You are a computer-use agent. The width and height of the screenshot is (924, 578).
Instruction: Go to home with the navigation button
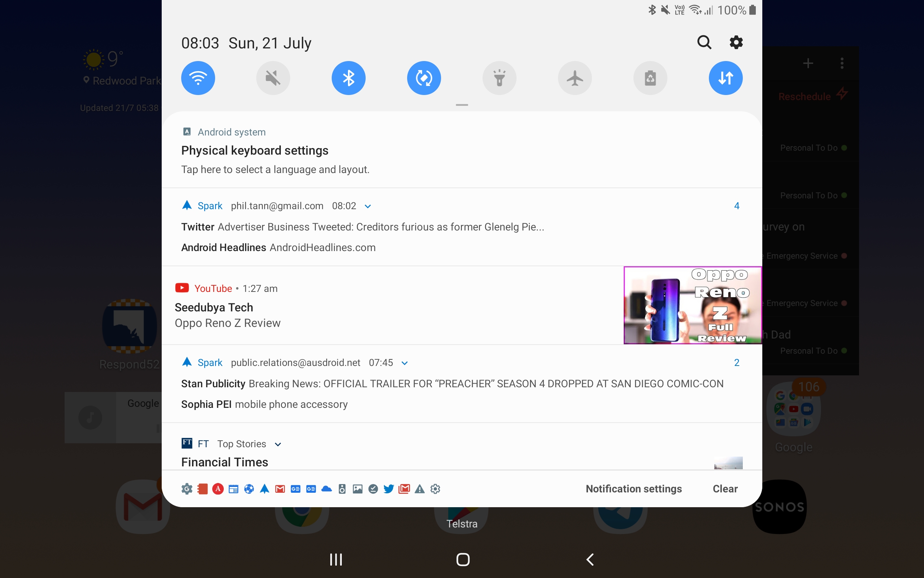(463, 560)
